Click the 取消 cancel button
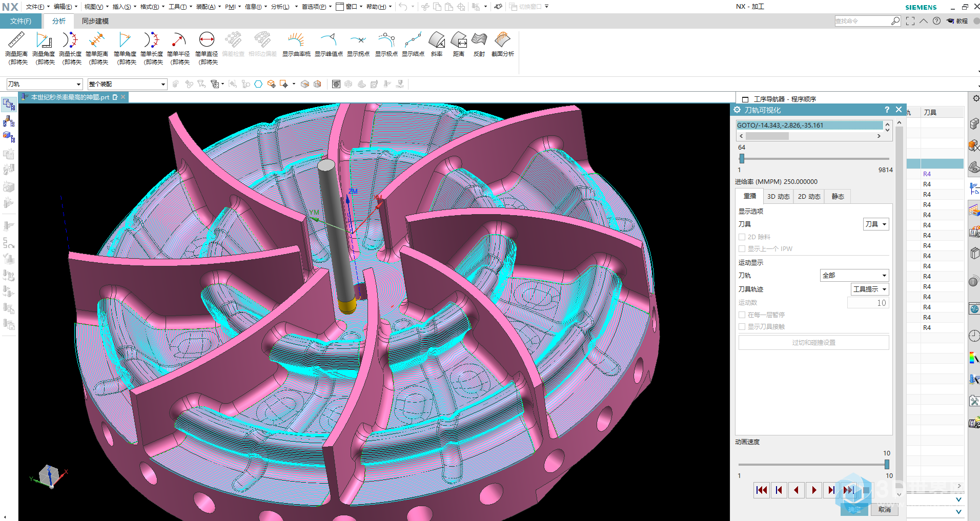Screen dimensions: 980x521 click(x=884, y=509)
